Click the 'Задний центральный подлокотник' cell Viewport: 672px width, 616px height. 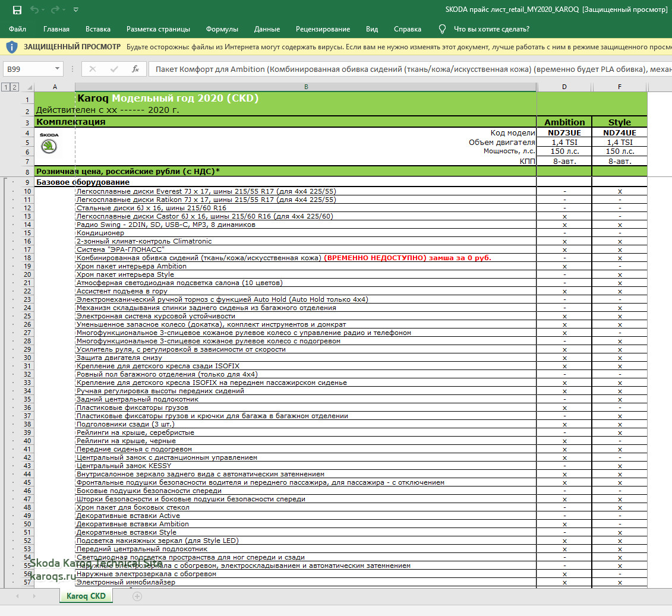(305, 399)
